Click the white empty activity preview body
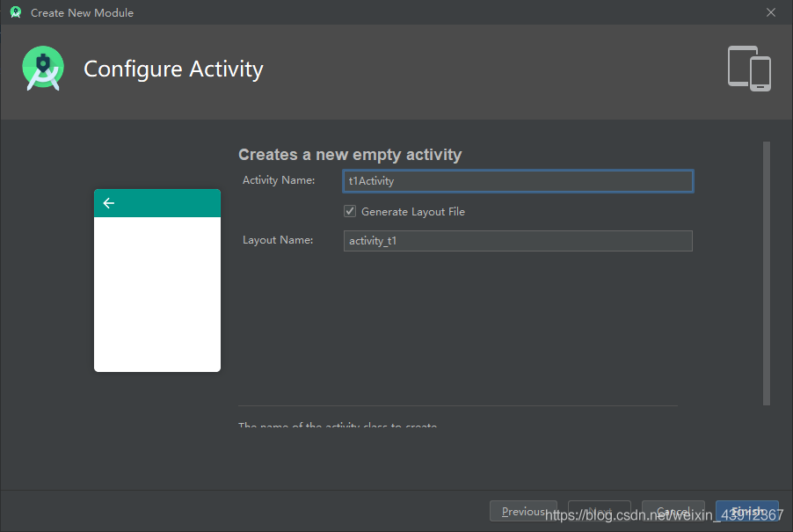 pyautogui.click(x=157, y=295)
